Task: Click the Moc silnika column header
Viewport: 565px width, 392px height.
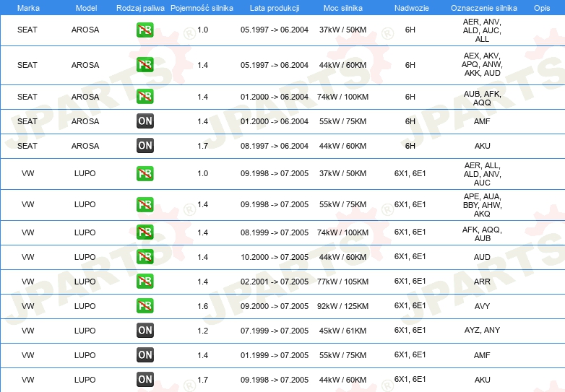Action: tap(343, 8)
